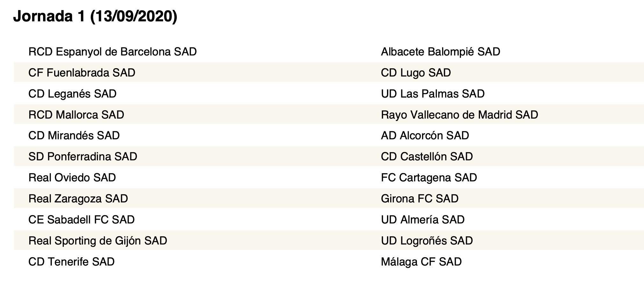Select Real Oviedo SAD text
The image size is (644, 299).
click(x=72, y=178)
